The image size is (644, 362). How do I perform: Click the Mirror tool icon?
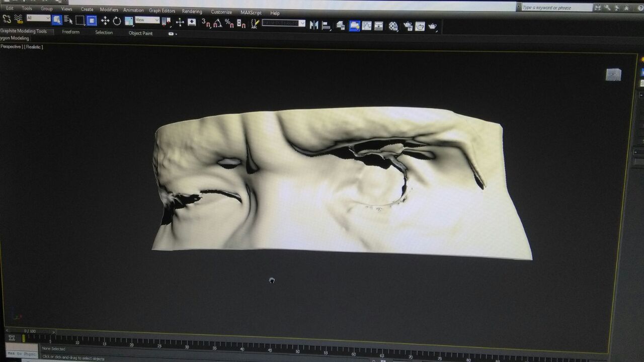coord(314,25)
